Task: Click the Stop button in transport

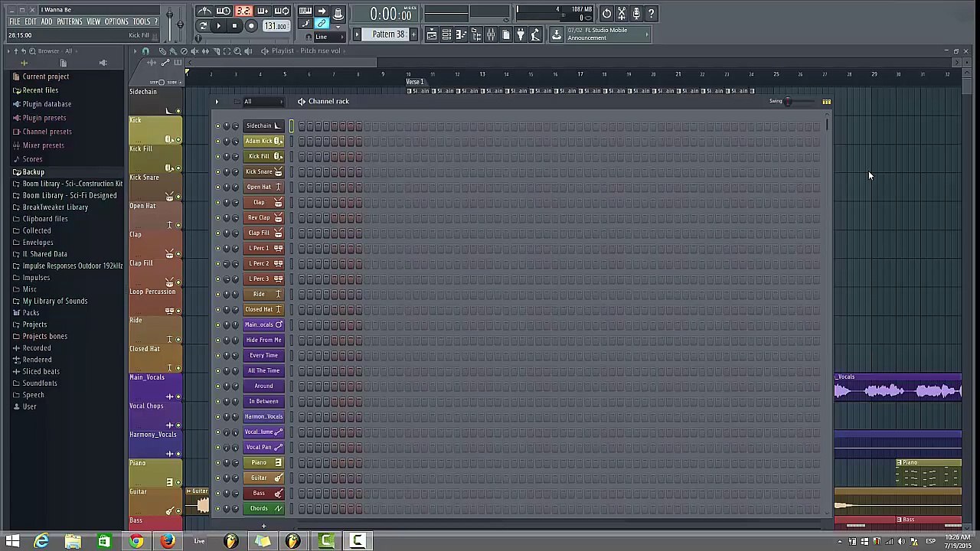Action: [x=234, y=26]
